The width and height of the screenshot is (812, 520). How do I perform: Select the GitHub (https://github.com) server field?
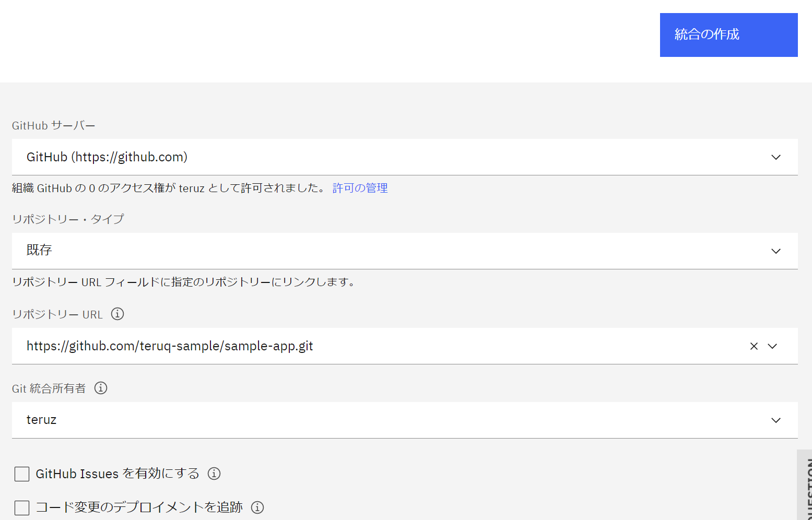[x=405, y=157]
